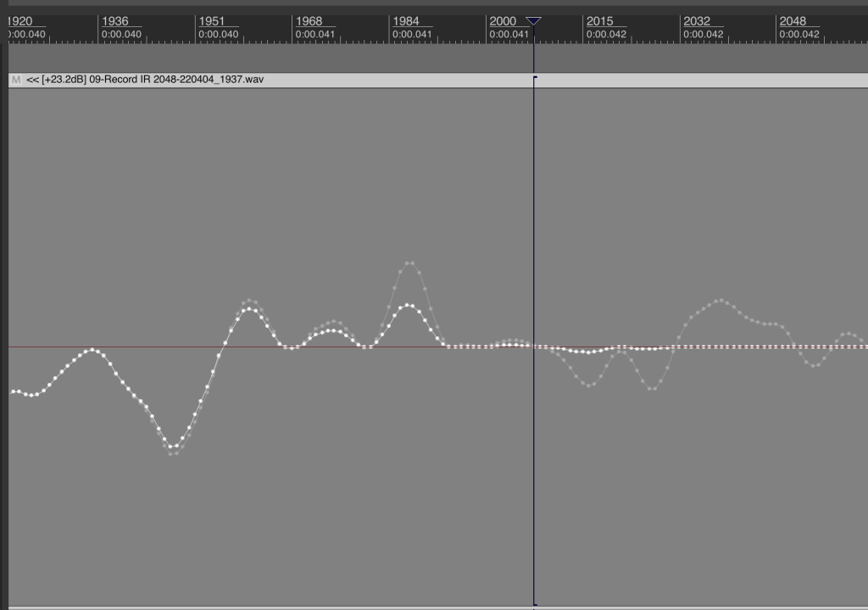Toggle the clip mute M button

(15, 80)
